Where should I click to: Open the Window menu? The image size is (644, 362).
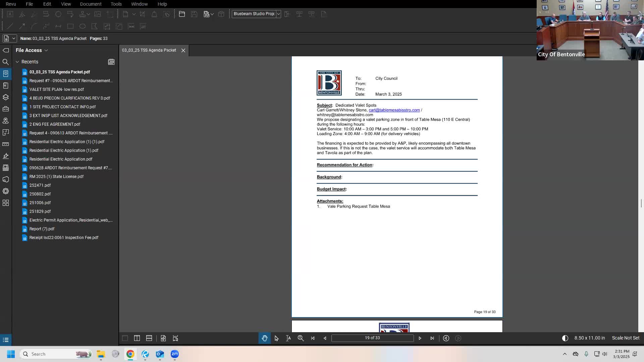[140, 4]
